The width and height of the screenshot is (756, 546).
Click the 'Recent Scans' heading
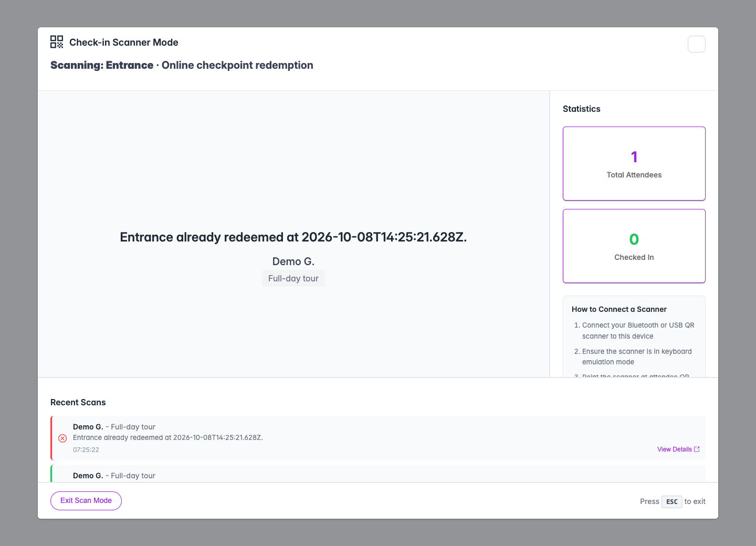pyautogui.click(x=78, y=403)
